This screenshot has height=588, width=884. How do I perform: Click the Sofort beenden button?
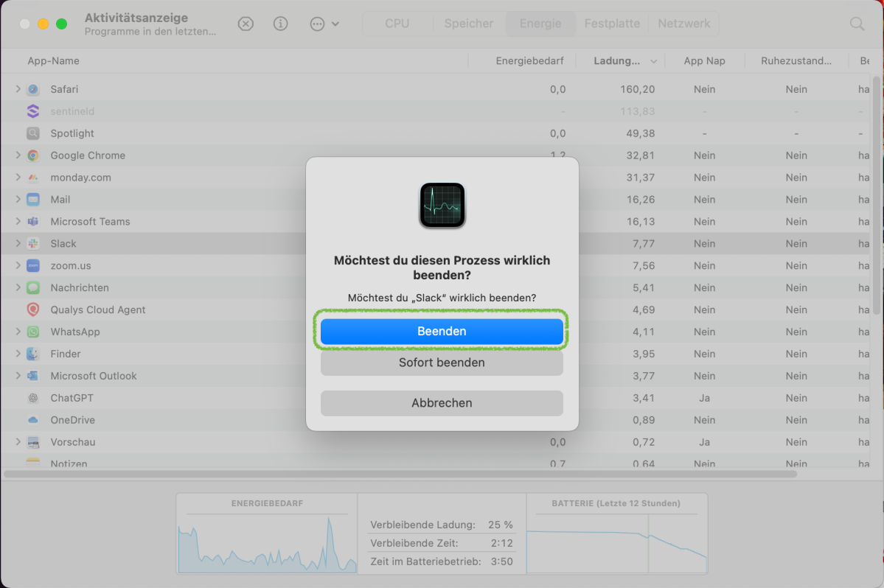pyautogui.click(x=442, y=363)
